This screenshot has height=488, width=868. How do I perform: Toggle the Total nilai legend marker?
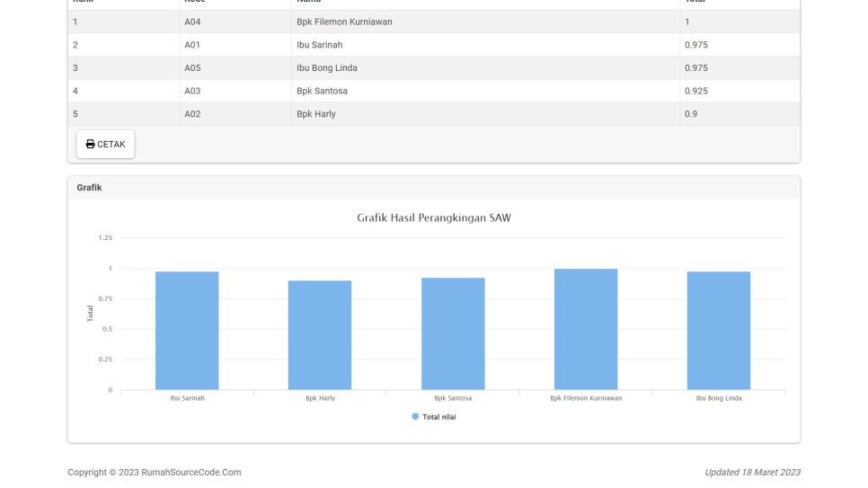(415, 416)
